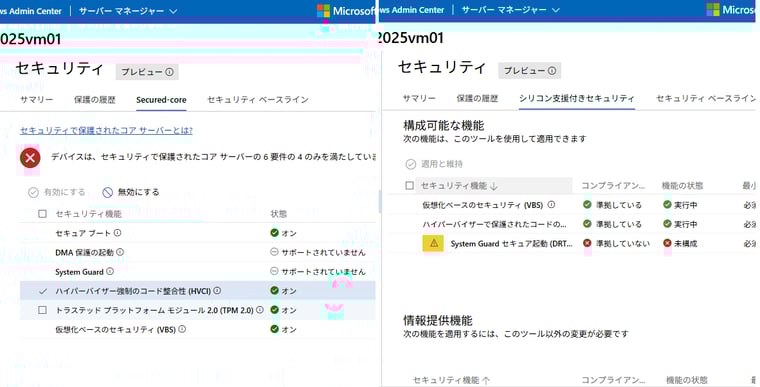Viewport: 760px width, 387px height.
Task: Select シリコン支援付きセキュリティ tab
Action: point(577,98)
